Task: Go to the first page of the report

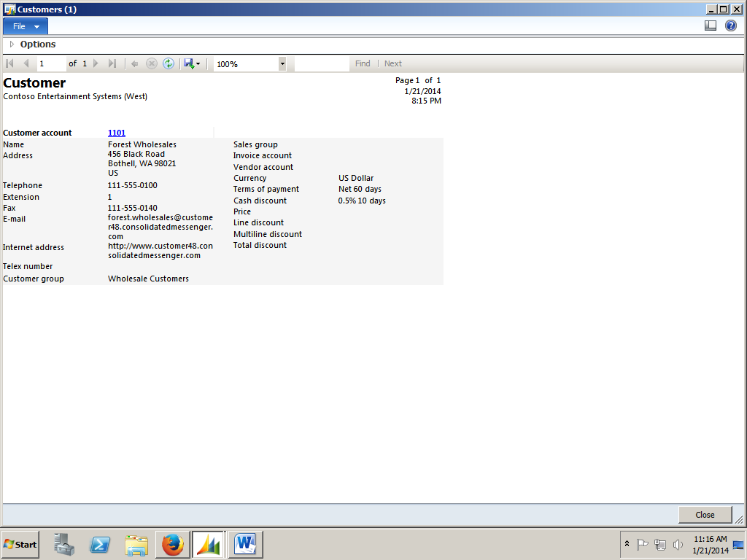Action: [9, 63]
